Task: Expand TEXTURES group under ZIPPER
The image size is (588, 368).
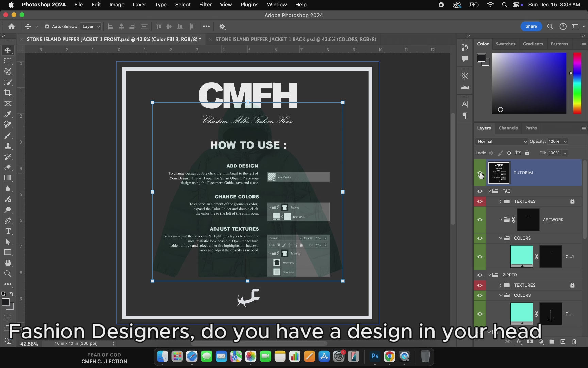Action: (x=501, y=285)
